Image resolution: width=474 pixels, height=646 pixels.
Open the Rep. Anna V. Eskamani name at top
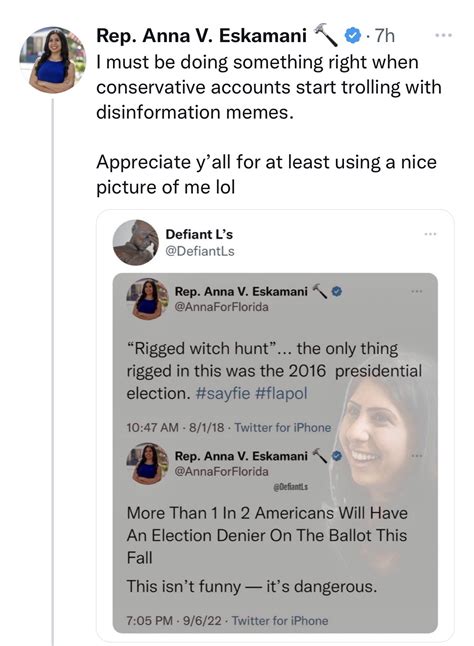(x=201, y=35)
